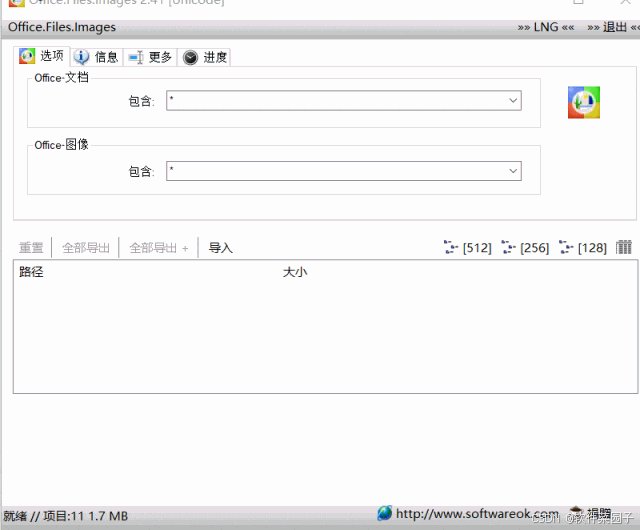
Task: Click the tree icon beside [128]
Action: click(566, 247)
